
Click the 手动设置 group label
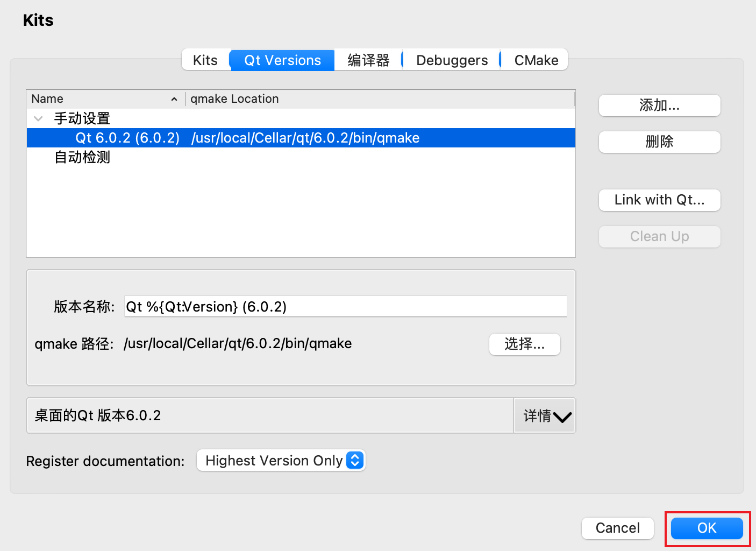[82, 118]
